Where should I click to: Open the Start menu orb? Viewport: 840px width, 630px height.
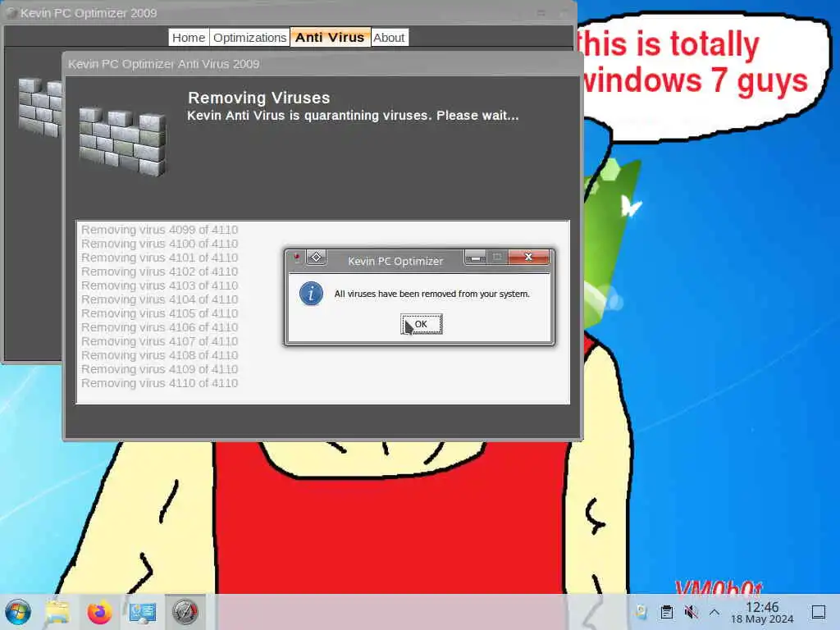(x=18, y=612)
